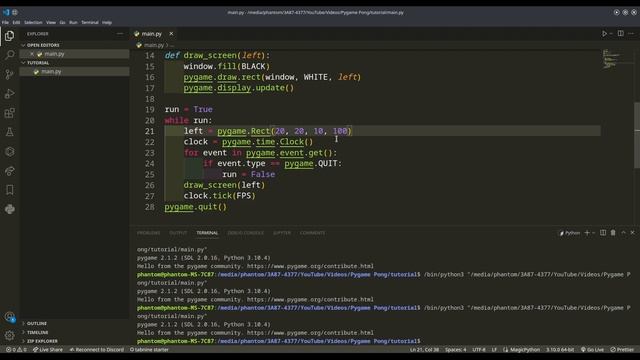This screenshot has width=640, height=360.
Task: Start server with Go Live
Action: (592, 349)
